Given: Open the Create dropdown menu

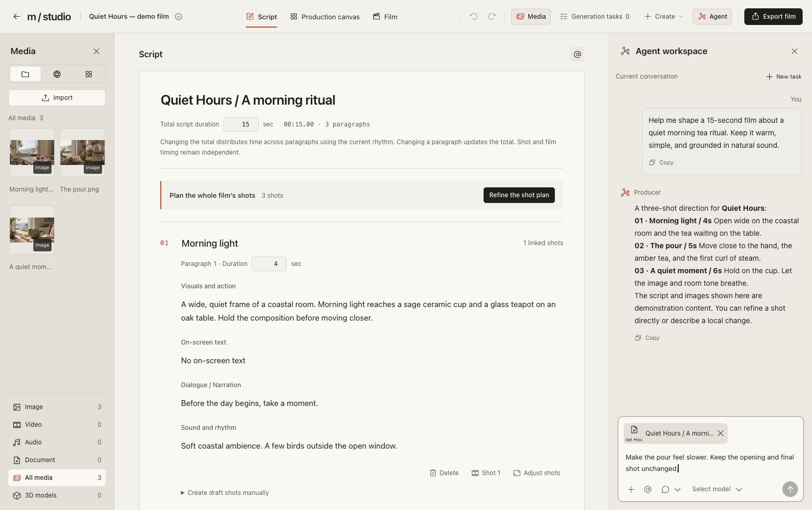Looking at the screenshot, I should tap(664, 17).
